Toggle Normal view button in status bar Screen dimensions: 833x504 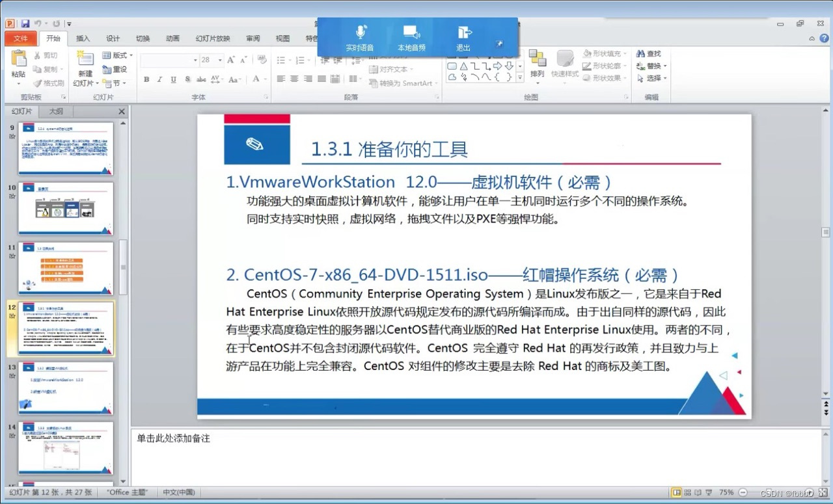[x=677, y=493]
